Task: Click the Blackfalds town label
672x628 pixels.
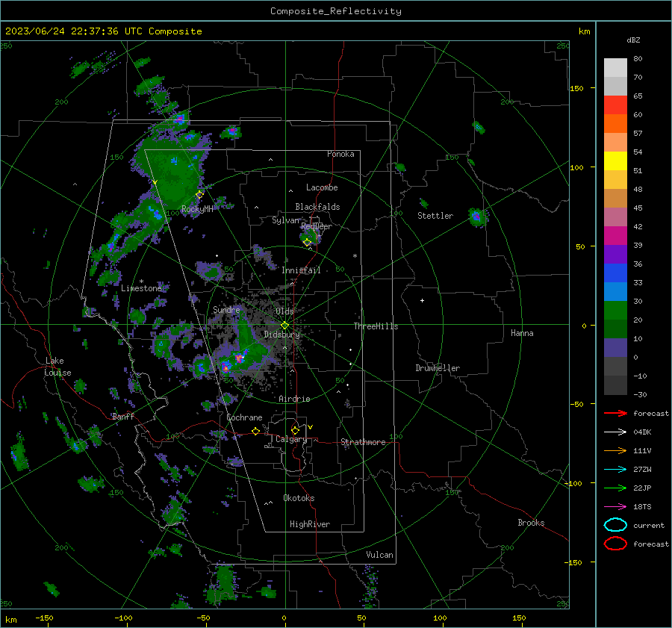Action: 317,207
